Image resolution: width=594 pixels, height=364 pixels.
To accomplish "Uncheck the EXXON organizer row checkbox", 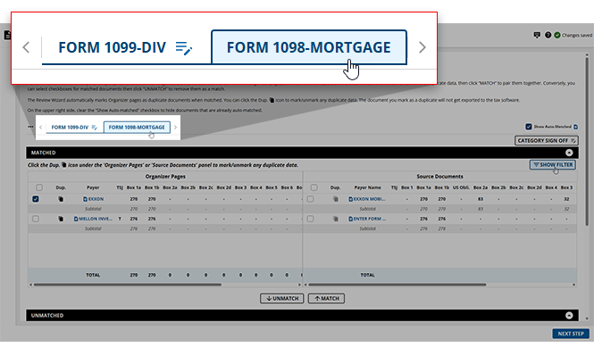I will click(x=36, y=199).
